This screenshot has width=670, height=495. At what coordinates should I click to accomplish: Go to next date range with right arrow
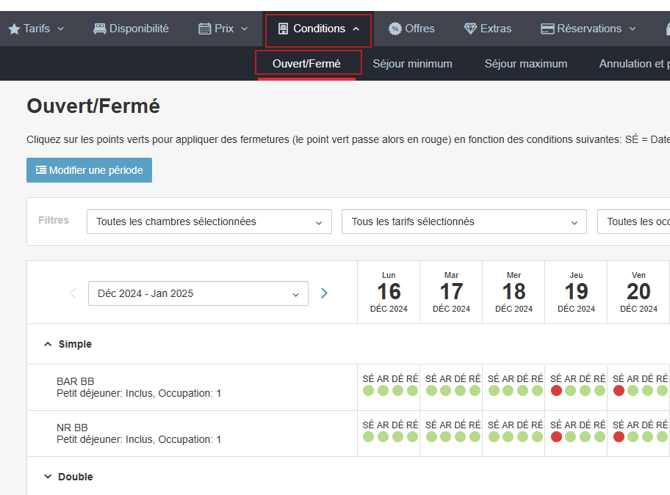pyautogui.click(x=324, y=293)
